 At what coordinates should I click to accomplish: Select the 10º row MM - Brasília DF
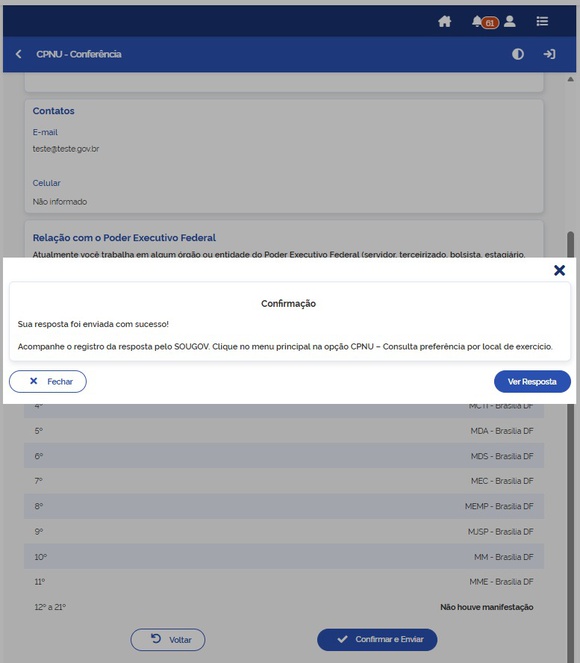(284, 556)
